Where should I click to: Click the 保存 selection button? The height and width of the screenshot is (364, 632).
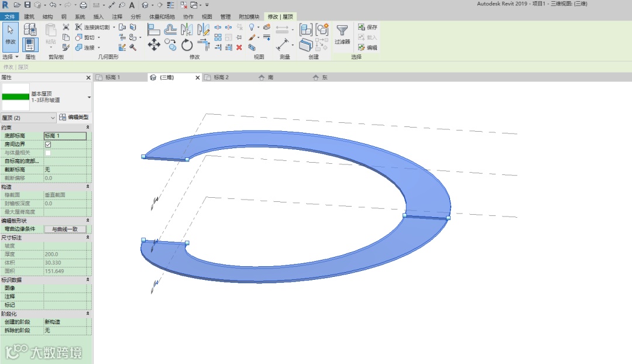click(x=367, y=27)
